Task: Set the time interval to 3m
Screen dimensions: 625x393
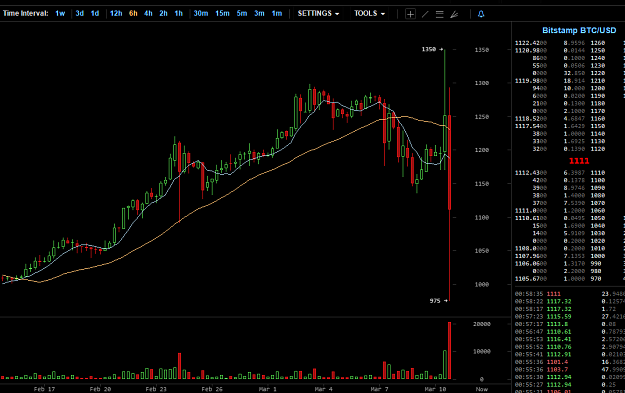Action: click(259, 14)
